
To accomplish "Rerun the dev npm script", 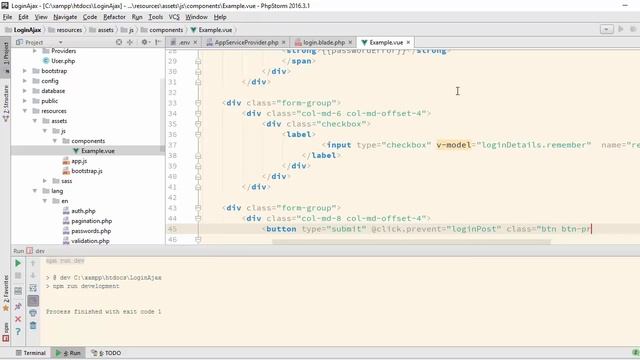I will point(18,263).
